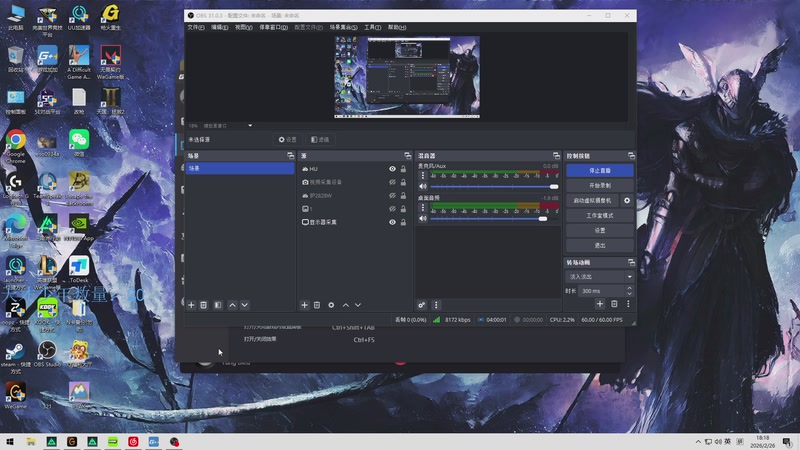Decrease transition duration with down arrow
The image size is (800, 450).
(x=629, y=294)
